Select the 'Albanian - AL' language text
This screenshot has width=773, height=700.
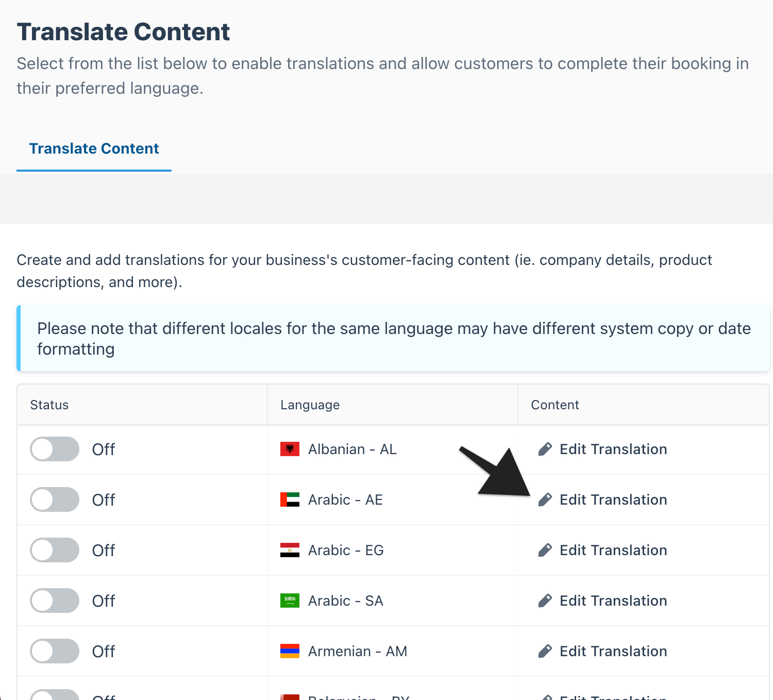(352, 449)
